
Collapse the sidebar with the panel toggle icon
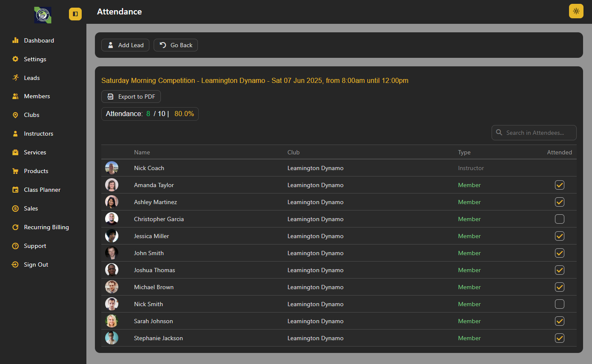point(75,14)
